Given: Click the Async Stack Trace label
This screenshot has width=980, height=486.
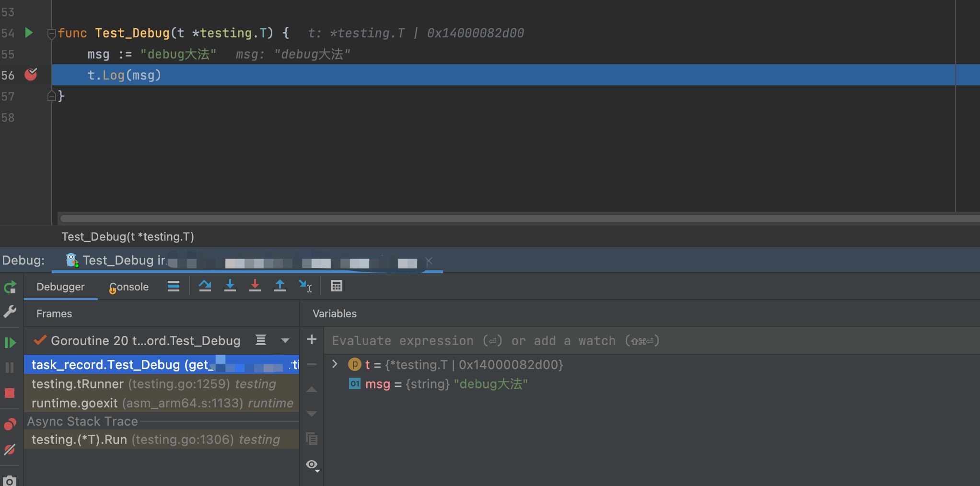Looking at the screenshot, I should tap(82, 421).
